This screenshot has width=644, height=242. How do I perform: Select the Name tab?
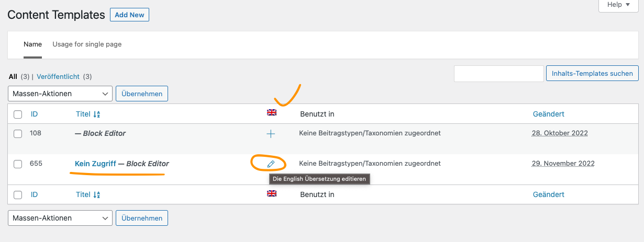[x=32, y=44]
